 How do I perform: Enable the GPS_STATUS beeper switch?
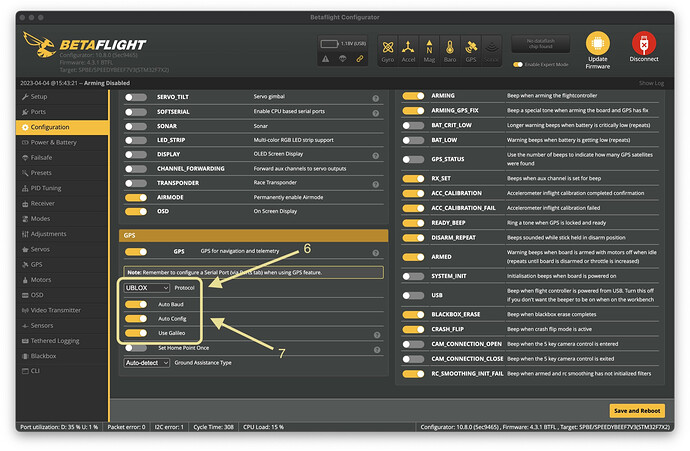[x=413, y=159]
